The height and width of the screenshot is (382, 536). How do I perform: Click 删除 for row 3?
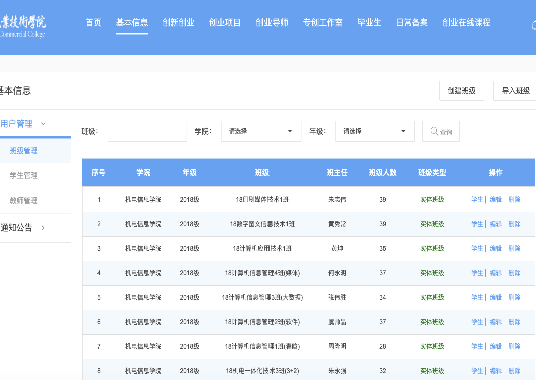514,248
